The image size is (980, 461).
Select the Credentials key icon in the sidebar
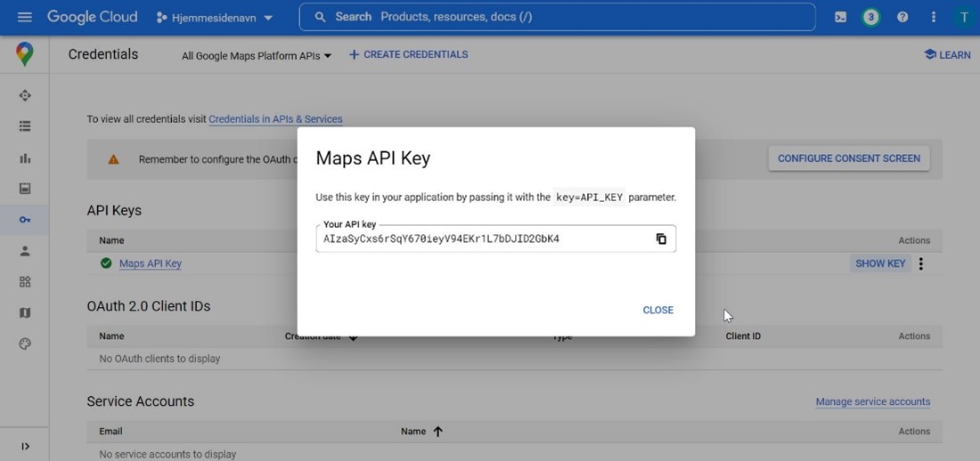click(x=24, y=220)
